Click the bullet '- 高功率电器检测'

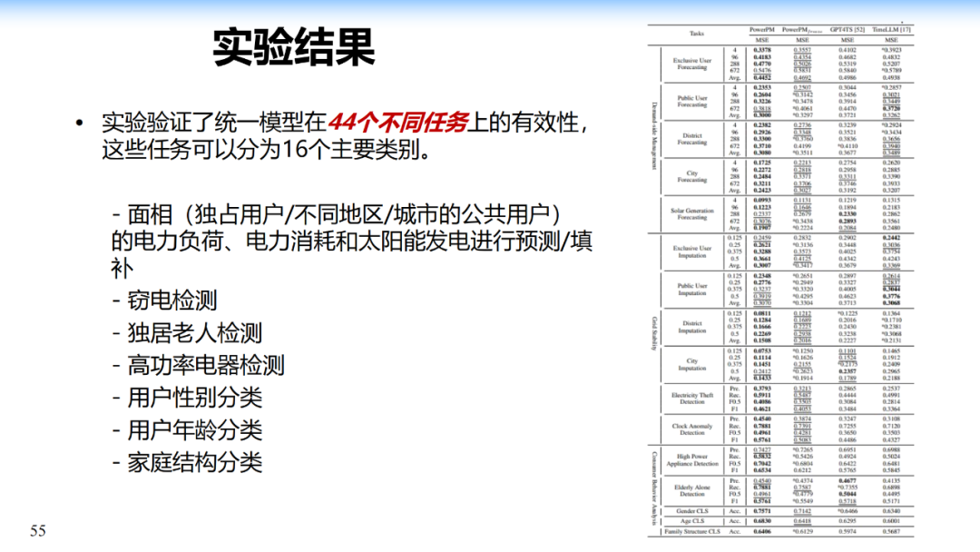(x=198, y=366)
